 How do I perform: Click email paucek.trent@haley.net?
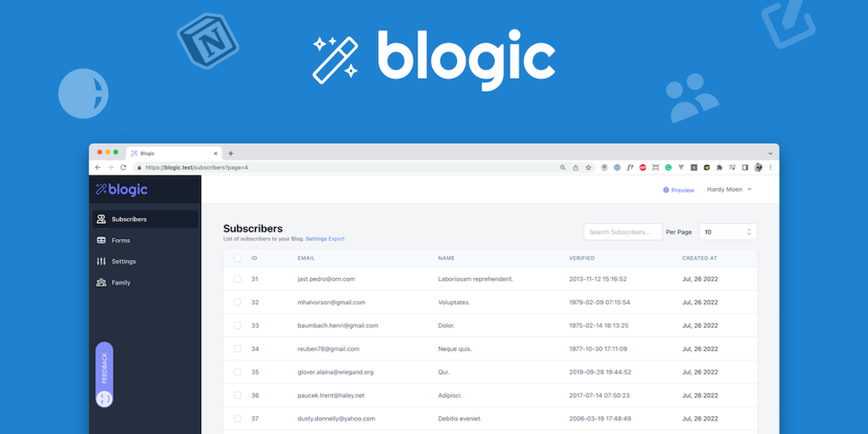click(x=331, y=395)
